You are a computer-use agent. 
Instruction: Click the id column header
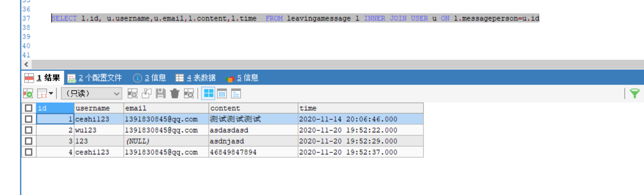(x=55, y=108)
